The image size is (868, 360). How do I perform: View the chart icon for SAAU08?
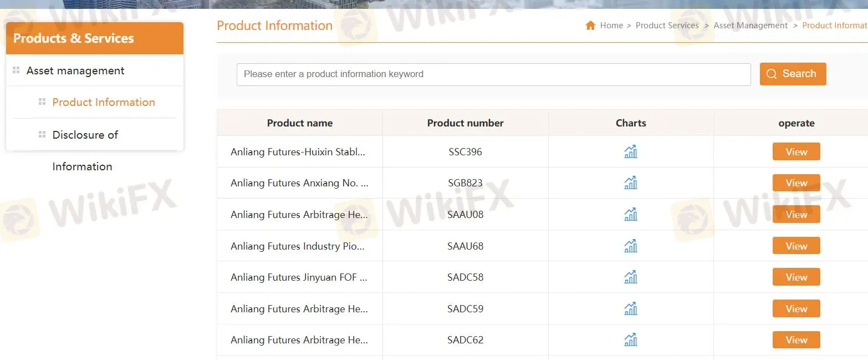[630, 214]
